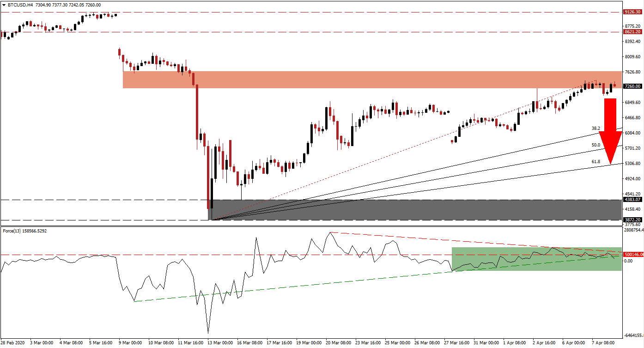Image resolution: width=644 pixels, height=348 pixels.
Task: Click the 3872.20 price label
Action: pyautogui.click(x=631, y=220)
